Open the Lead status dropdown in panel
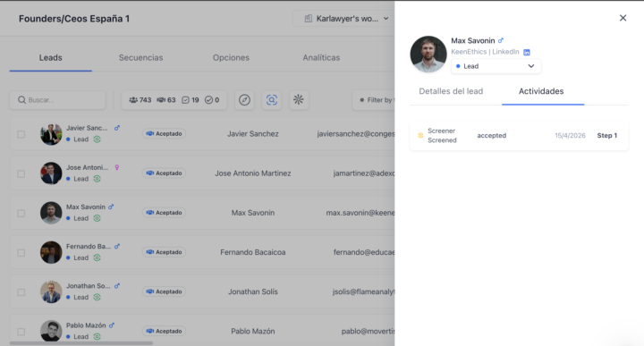Screen dimensions: 644x346 pyautogui.click(x=496, y=66)
